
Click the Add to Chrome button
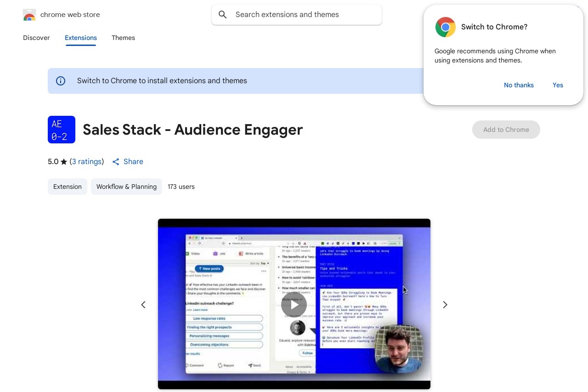click(506, 130)
